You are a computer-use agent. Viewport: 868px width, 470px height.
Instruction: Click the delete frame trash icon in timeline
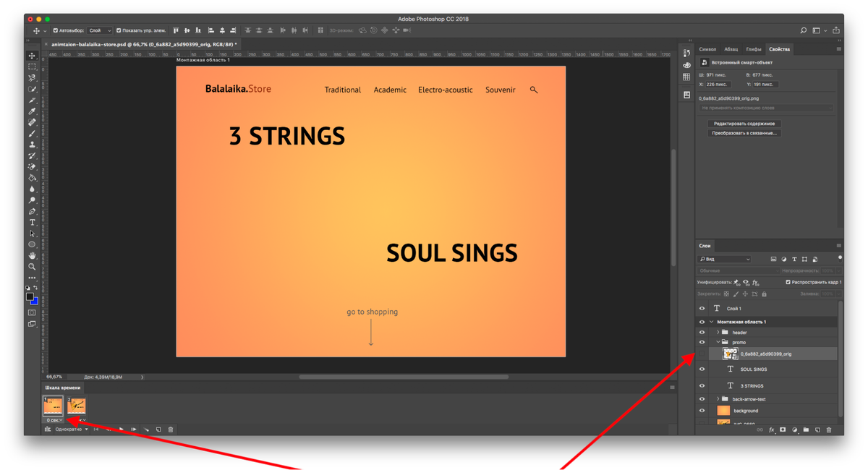[171, 430]
